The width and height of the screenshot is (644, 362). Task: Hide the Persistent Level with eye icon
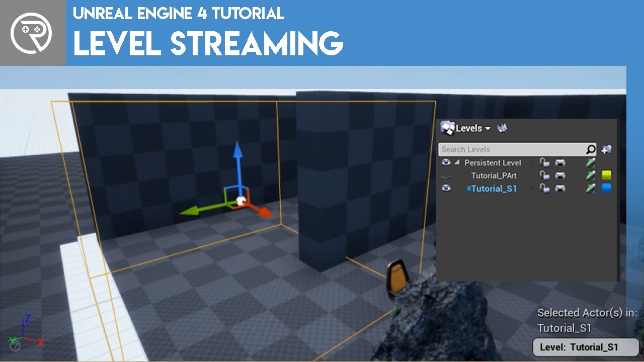pos(446,162)
